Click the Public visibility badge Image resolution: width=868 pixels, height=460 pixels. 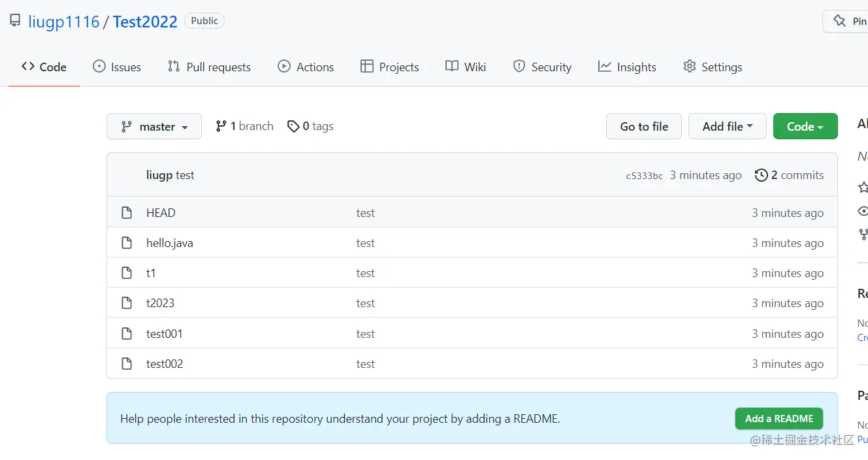(x=204, y=21)
